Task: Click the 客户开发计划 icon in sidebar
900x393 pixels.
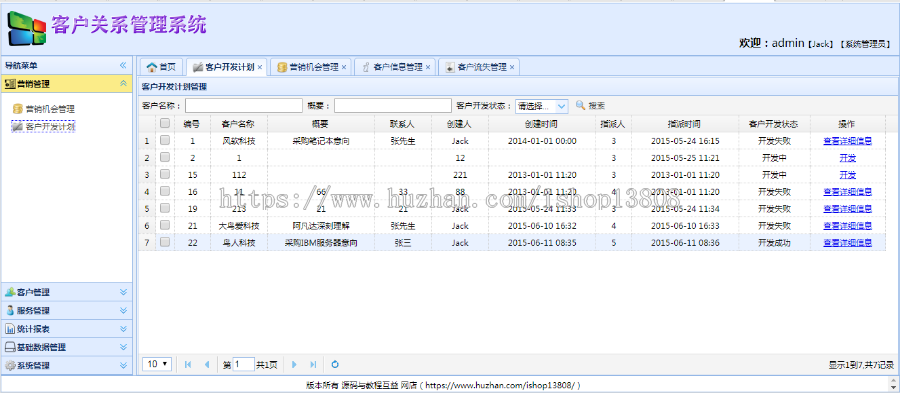Action: click(18, 126)
